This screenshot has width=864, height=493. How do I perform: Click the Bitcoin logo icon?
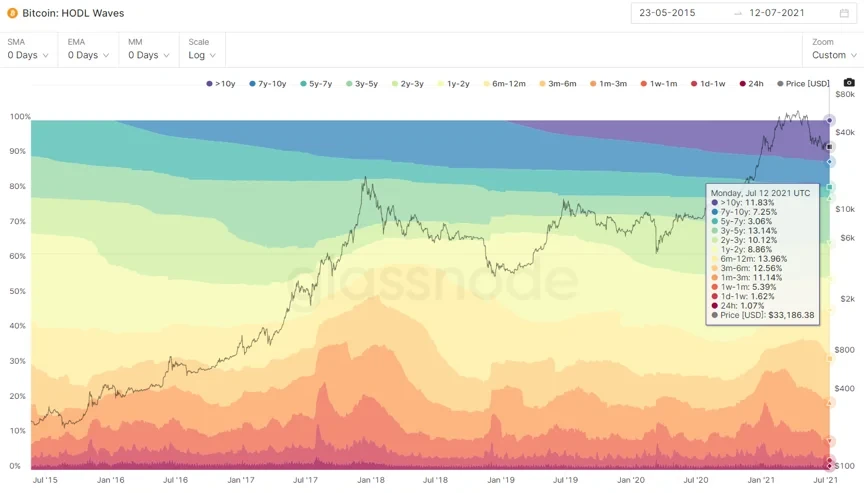[12, 12]
